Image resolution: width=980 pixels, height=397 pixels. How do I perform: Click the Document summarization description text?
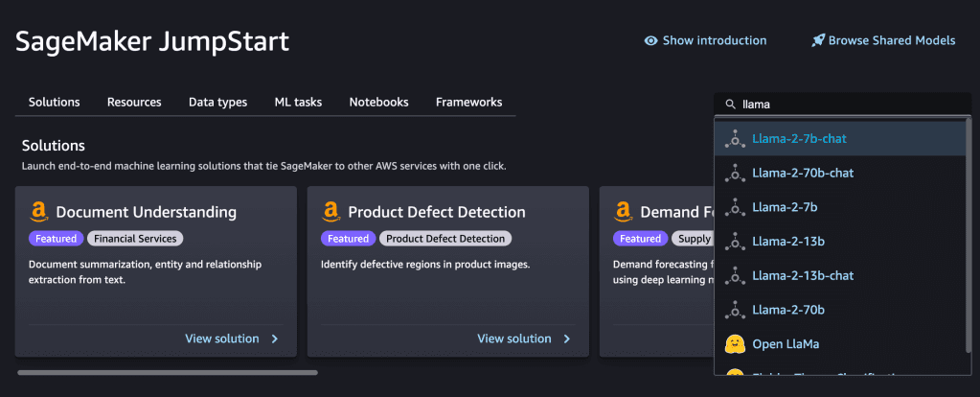(x=145, y=272)
